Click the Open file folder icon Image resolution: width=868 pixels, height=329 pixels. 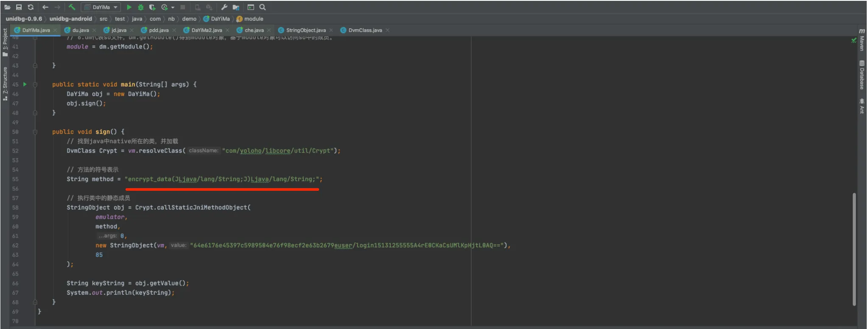tap(7, 7)
